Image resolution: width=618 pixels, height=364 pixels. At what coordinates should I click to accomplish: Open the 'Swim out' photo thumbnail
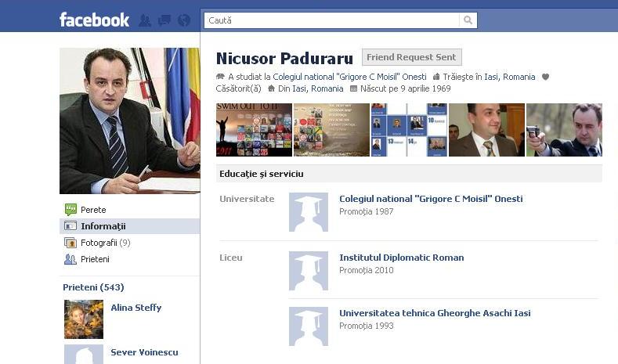tap(254, 130)
